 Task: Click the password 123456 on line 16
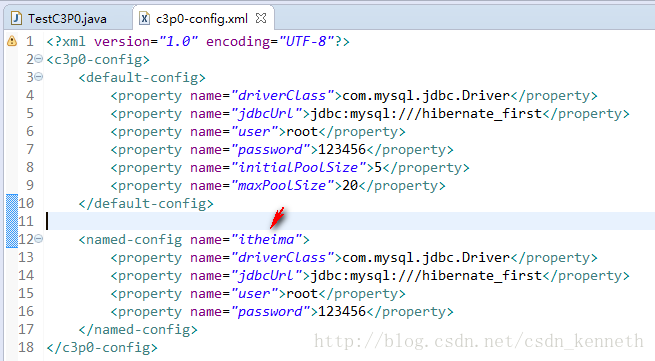point(342,311)
